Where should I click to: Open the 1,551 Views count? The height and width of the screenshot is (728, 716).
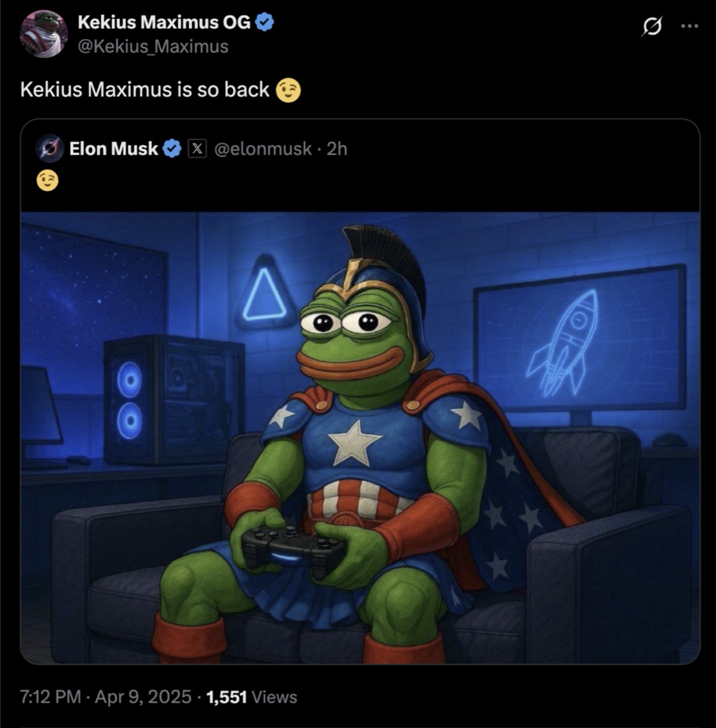(x=251, y=697)
